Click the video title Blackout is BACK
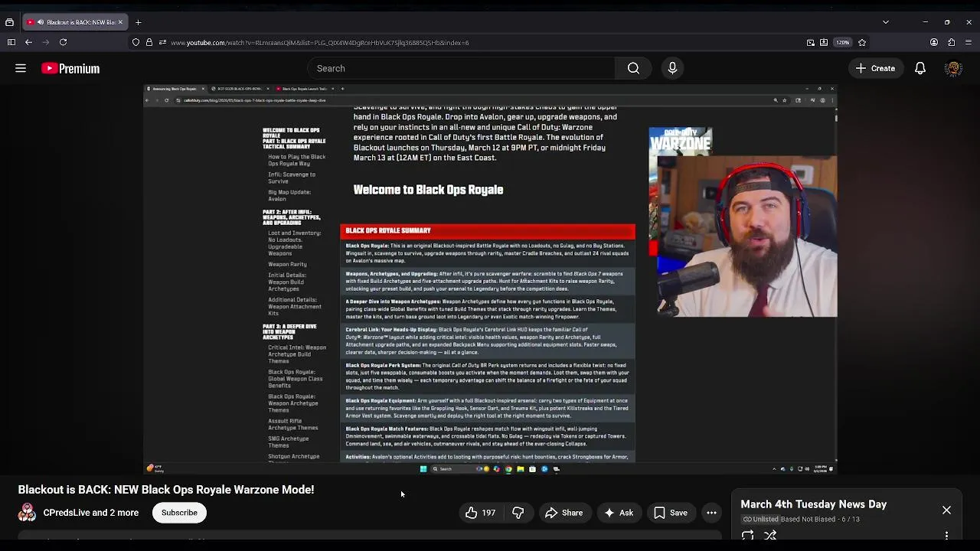Screen dimensions: 980x551 [x=166, y=490]
